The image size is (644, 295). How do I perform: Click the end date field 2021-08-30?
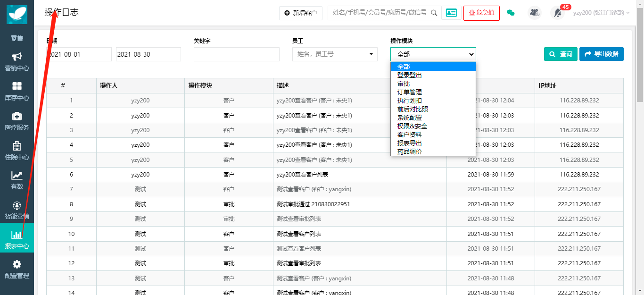pyautogui.click(x=149, y=54)
